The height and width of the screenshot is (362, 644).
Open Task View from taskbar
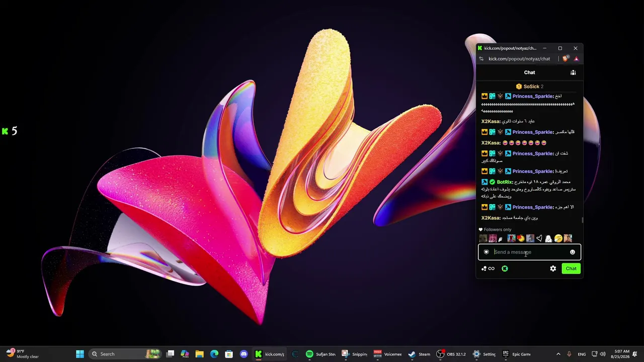coord(171,354)
